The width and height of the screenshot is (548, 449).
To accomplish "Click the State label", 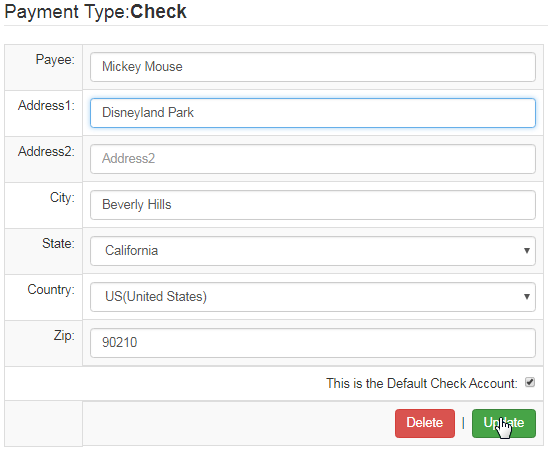I will 58,244.
